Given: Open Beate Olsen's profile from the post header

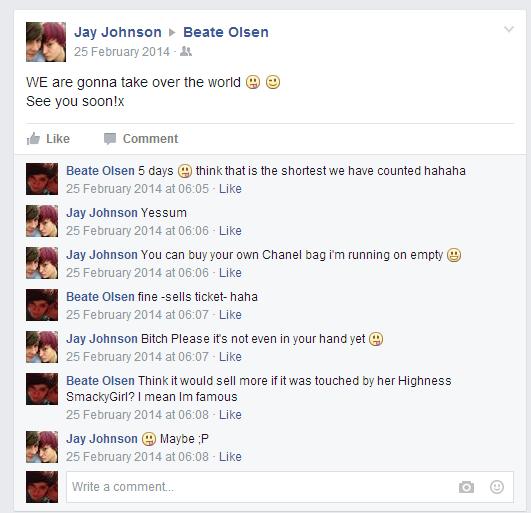Looking at the screenshot, I should point(226,32).
